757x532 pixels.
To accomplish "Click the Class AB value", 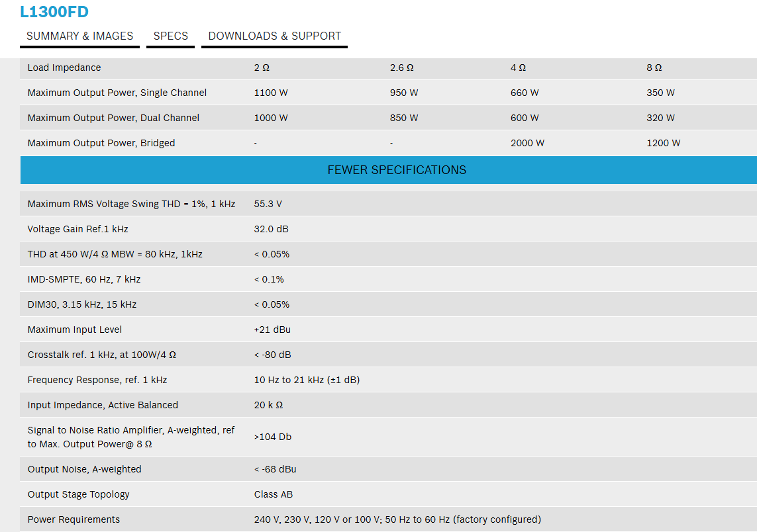I will pos(274,494).
